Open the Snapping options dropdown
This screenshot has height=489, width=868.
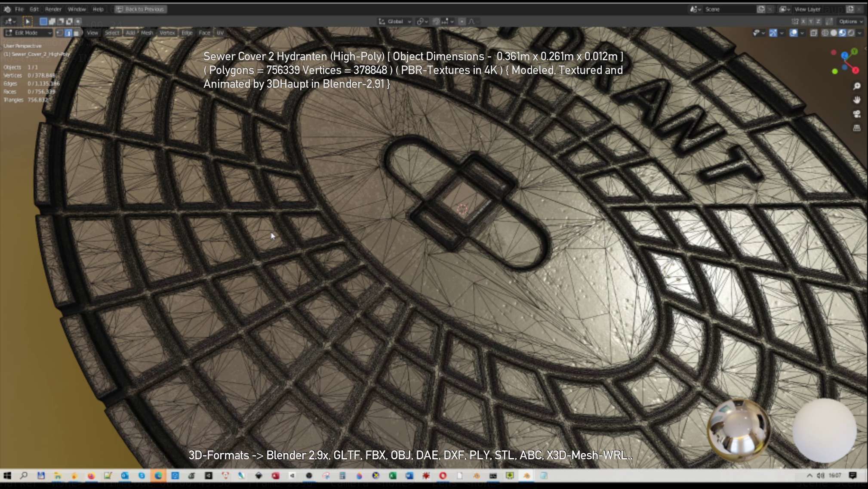pos(448,21)
